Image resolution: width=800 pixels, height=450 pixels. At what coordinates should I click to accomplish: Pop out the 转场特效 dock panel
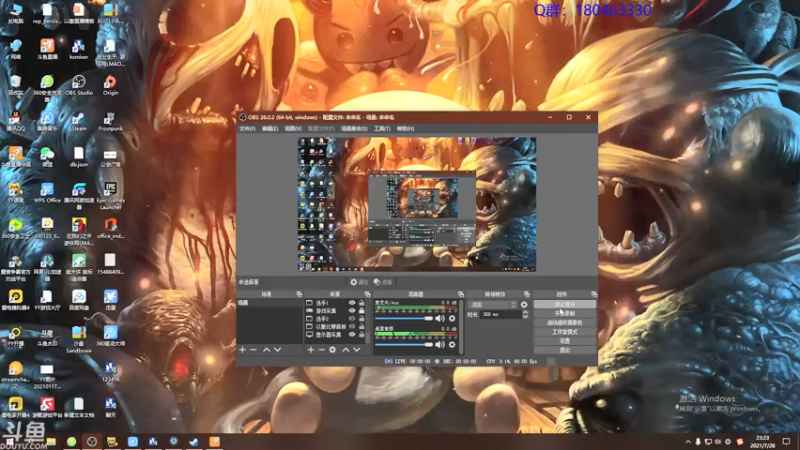click(527, 294)
